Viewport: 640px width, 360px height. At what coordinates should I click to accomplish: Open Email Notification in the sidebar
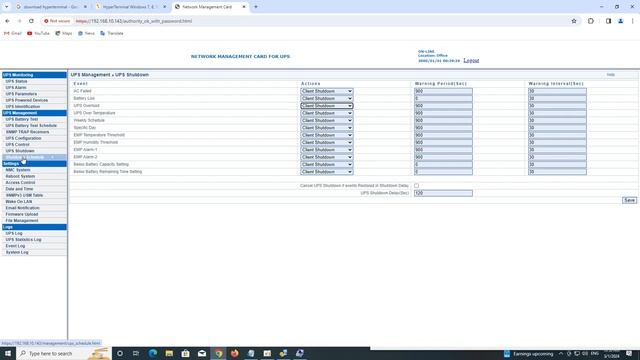click(x=22, y=208)
